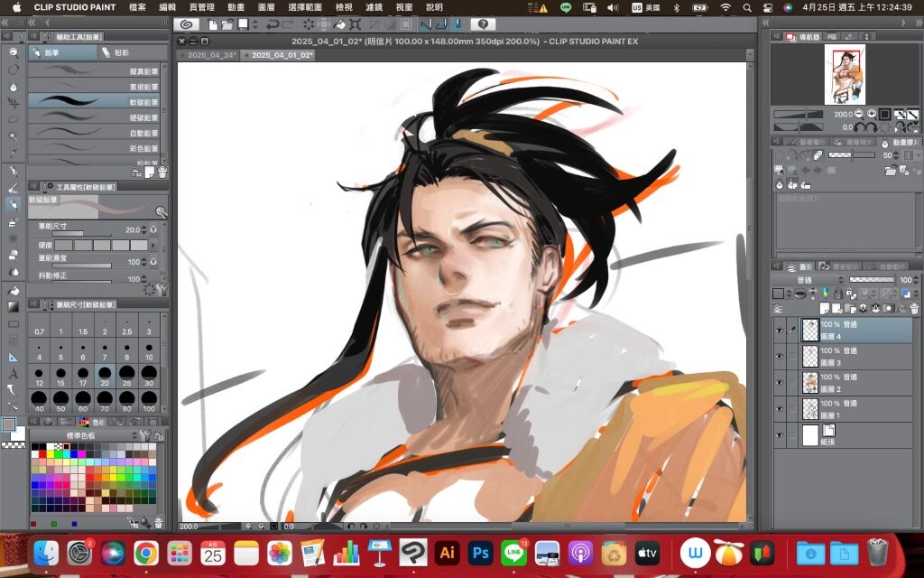The height and width of the screenshot is (578, 924).
Task: Toggle visibility of the 紙張 paper layer
Action: (x=780, y=435)
